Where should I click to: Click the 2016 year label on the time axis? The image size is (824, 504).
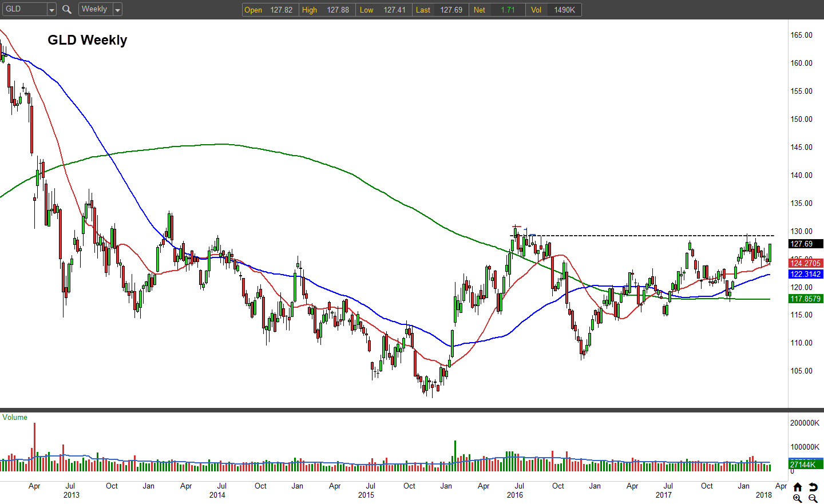[x=515, y=495]
